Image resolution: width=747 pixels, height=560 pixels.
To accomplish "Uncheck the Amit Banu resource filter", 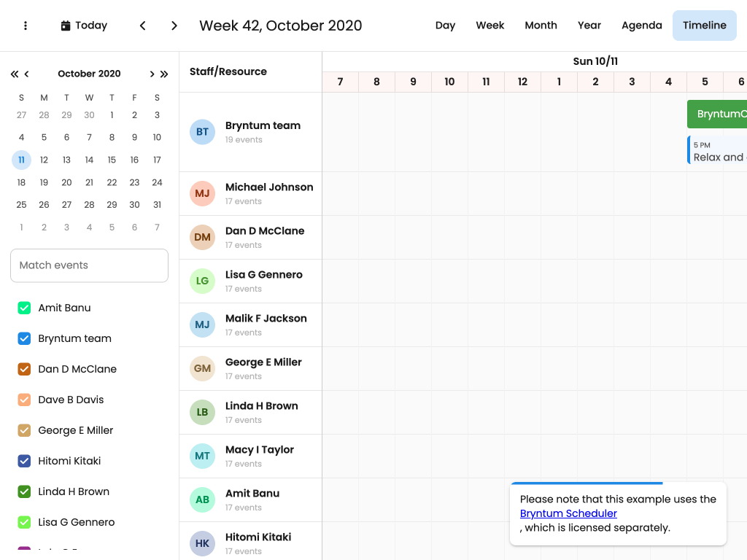I will 24,308.
